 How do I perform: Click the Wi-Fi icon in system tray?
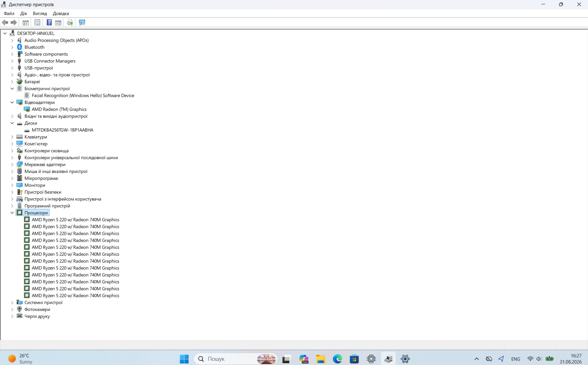pyautogui.click(x=530, y=359)
